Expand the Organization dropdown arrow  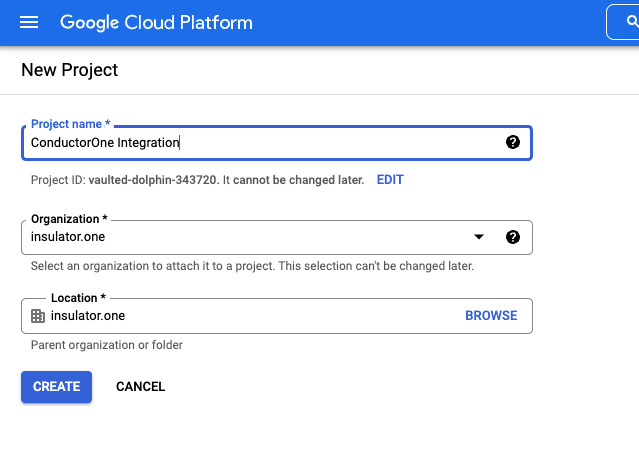click(x=479, y=237)
